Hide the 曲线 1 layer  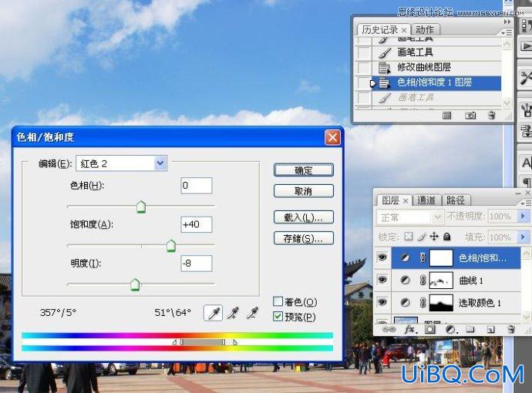[x=382, y=280]
